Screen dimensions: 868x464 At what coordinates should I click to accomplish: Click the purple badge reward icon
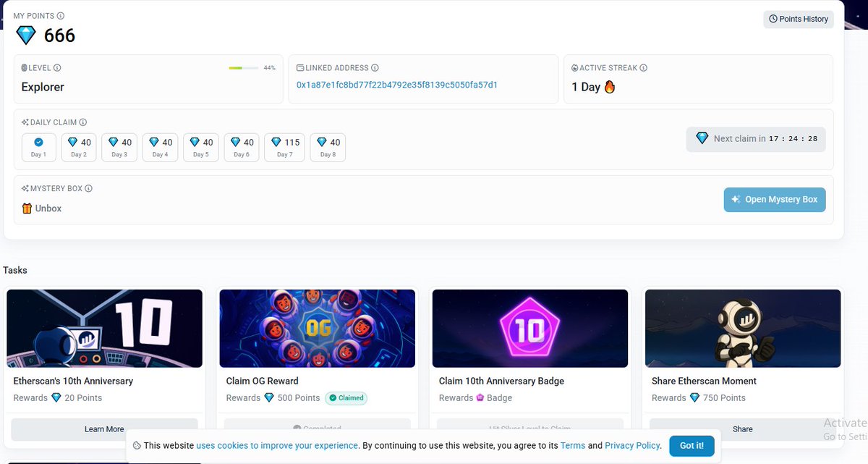click(480, 398)
